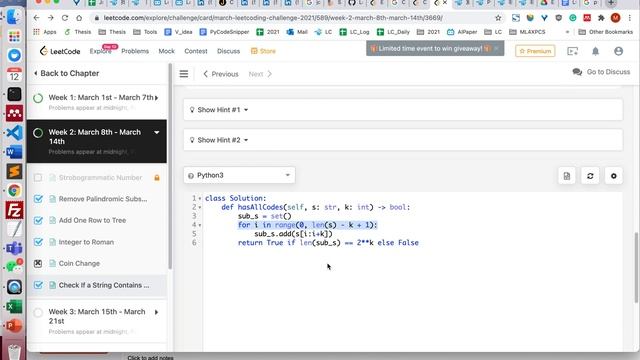640x360 pixels.
Task: Bookmark this page with the star icon
Action: (x=498, y=18)
